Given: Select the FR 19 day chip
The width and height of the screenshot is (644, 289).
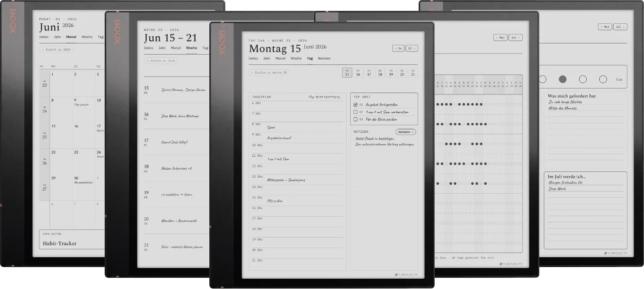Looking at the screenshot, I should [391, 72].
